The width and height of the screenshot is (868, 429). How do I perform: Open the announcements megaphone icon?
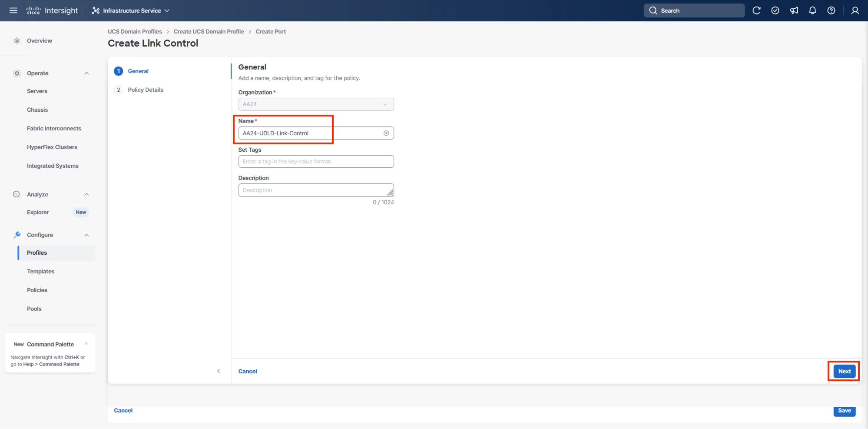coord(794,10)
